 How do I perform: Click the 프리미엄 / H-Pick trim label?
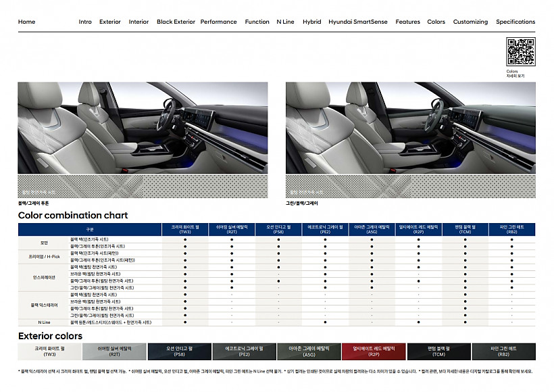pos(44,257)
